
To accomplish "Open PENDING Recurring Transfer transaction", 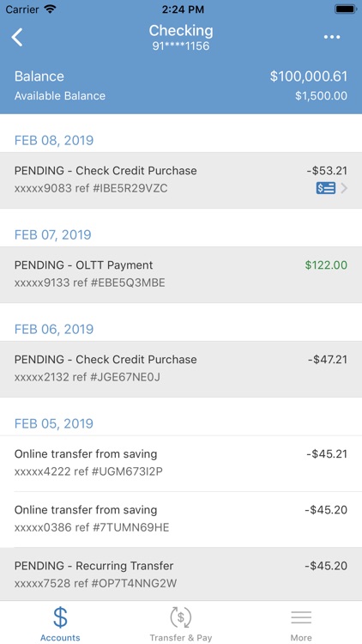I will (181, 574).
